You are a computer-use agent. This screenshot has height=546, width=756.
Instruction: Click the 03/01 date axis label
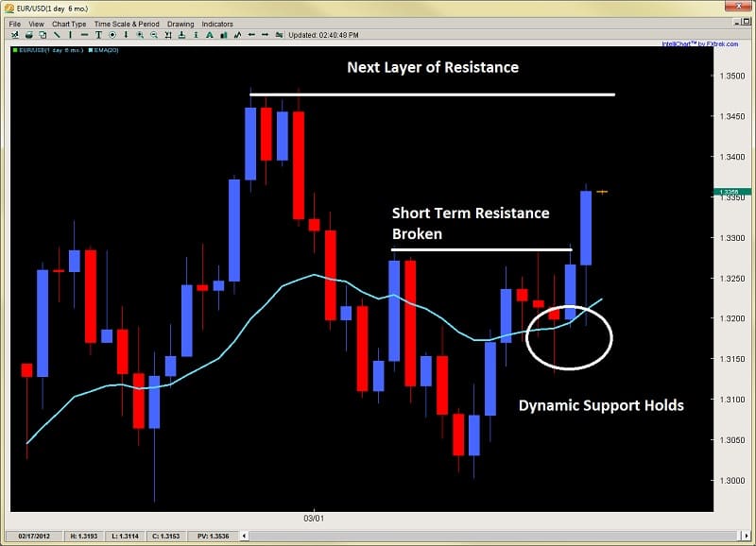point(314,519)
